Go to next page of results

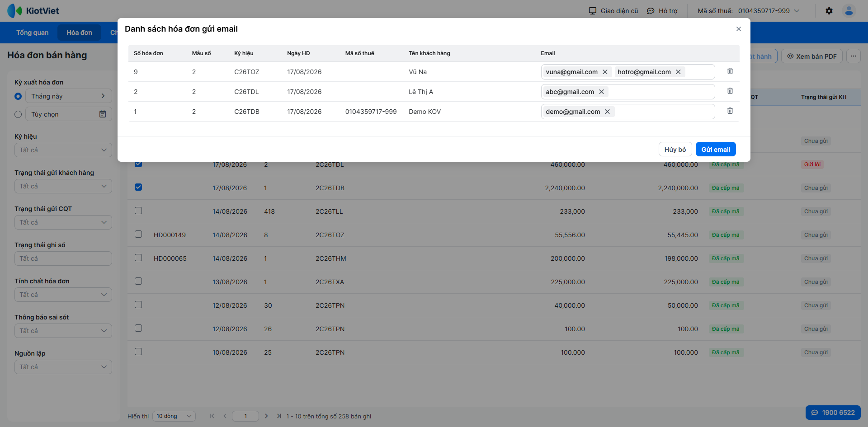[x=266, y=416]
